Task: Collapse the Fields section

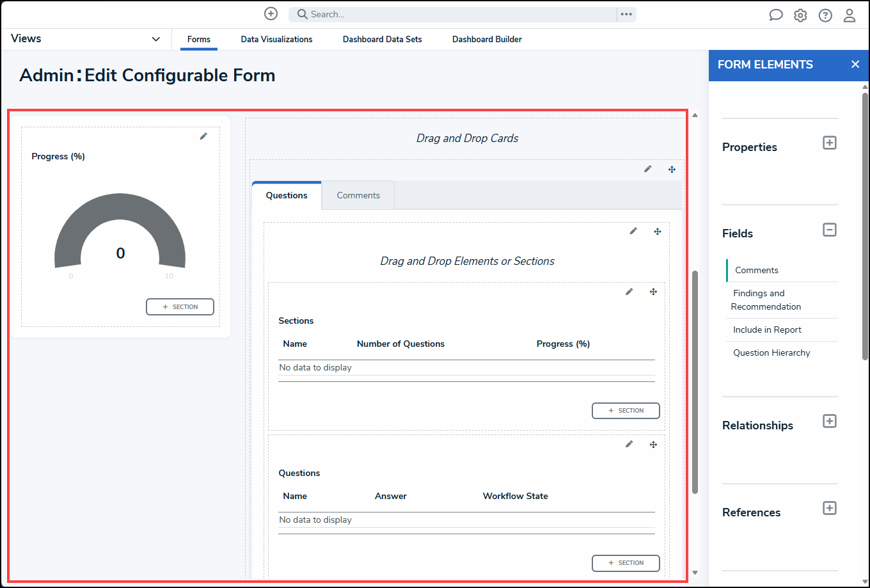Action: click(x=829, y=230)
